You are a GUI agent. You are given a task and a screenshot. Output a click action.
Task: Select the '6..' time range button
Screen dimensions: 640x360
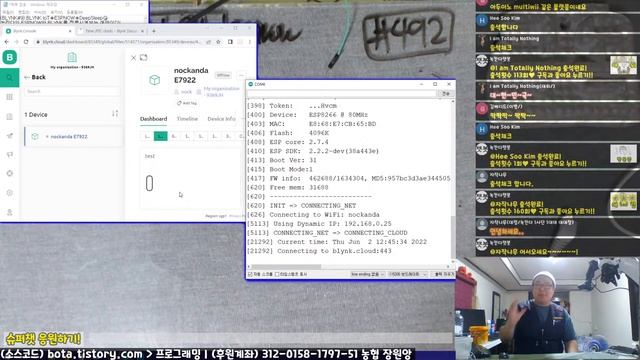click(x=174, y=136)
